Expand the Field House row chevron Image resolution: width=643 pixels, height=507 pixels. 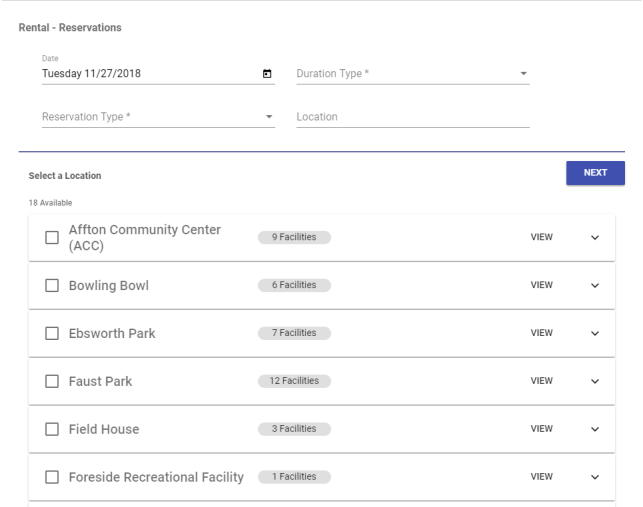pyautogui.click(x=595, y=430)
